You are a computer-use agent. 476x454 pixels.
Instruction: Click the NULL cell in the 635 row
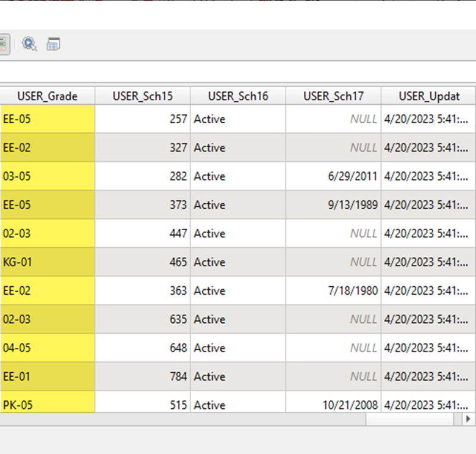click(x=333, y=319)
